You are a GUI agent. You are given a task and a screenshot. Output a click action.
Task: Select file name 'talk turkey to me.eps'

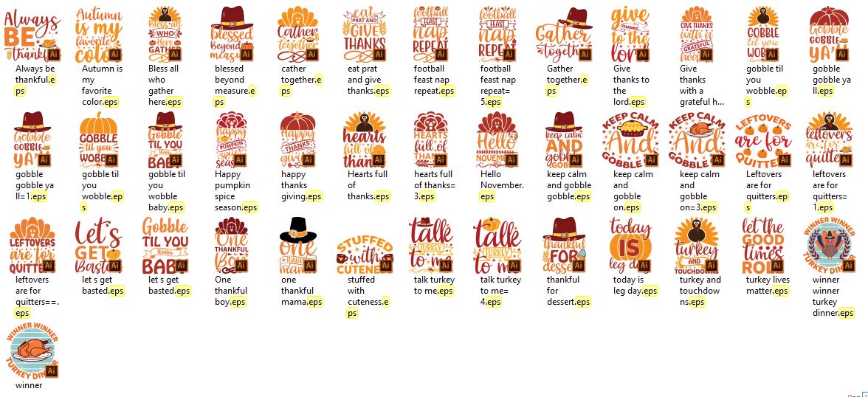[x=434, y=285]
